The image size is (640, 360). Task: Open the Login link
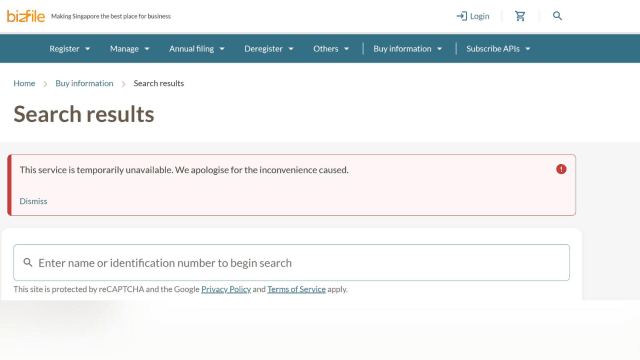473,16
